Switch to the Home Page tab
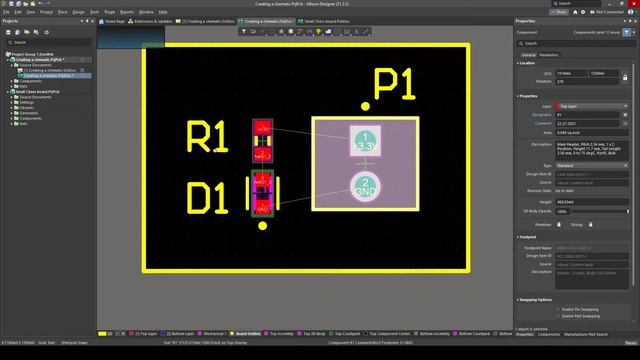 [x=112, y=21]
